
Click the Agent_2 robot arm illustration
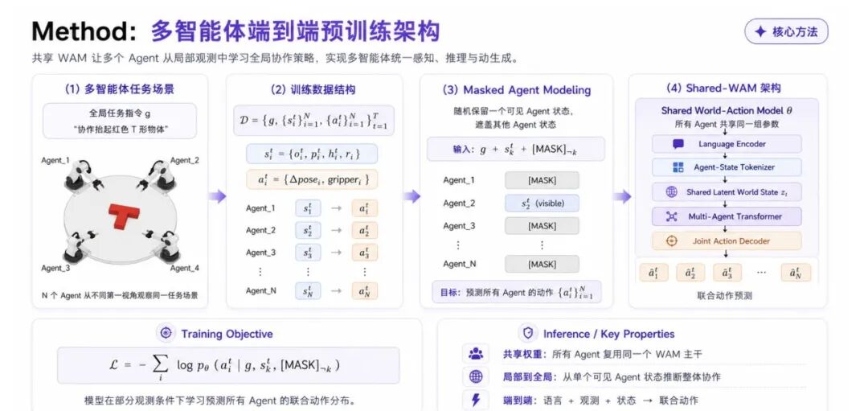[x=158, y=175]
